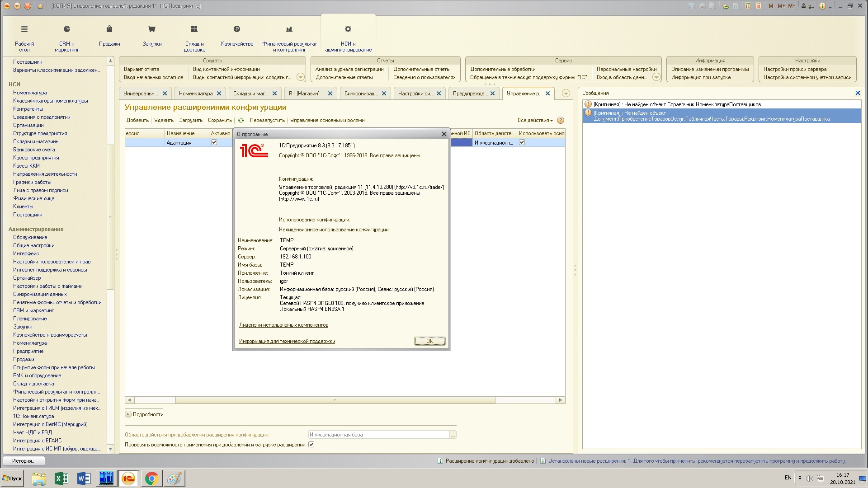Viewport: 868px width, 488px height.
Task: Click the История... button
Action: pyautogui.click(x=24, y=461)
